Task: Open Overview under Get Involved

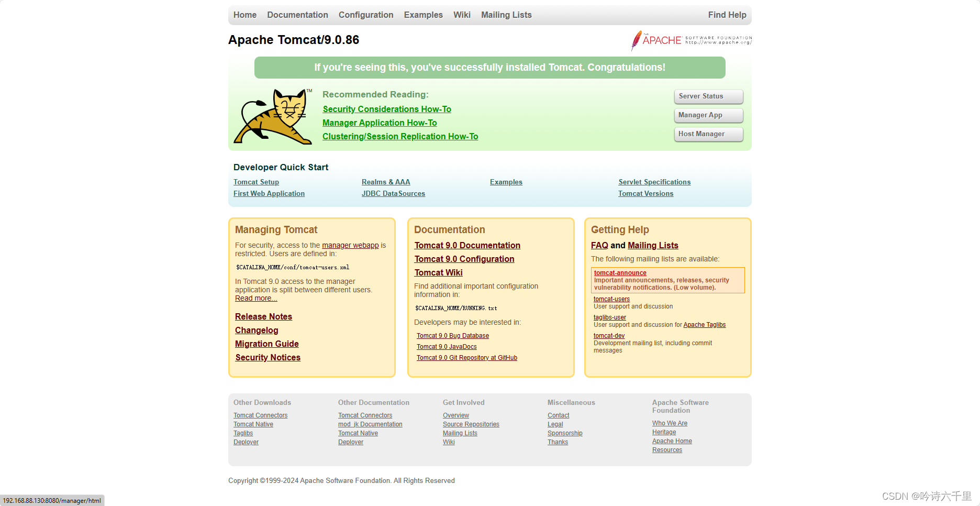Action: 456,415
